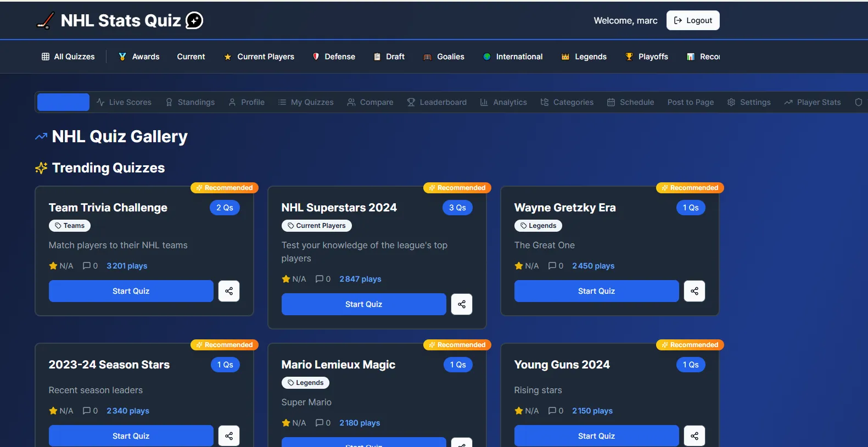Go to the Analytics tab
This screenshot has height=447, width=868.
click(x=503, y=102)
